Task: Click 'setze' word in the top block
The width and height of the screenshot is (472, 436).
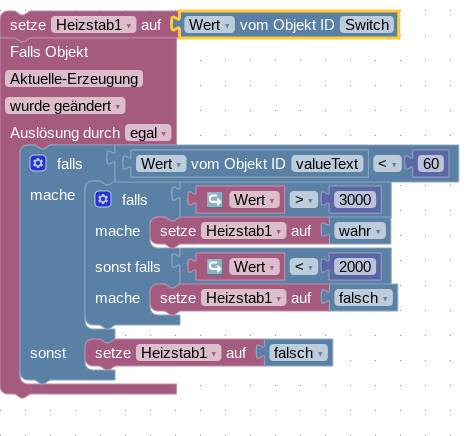Action: point(28,25)
